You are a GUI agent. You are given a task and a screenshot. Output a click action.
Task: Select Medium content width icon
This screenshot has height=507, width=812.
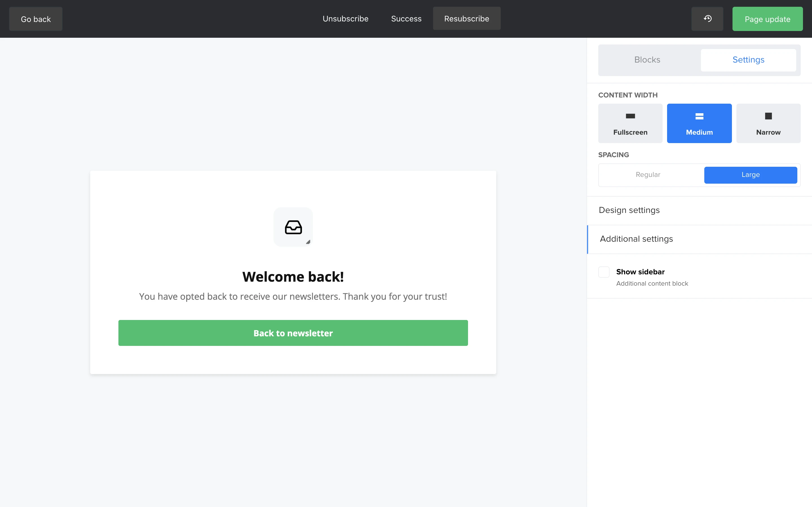tap(699, 116)
